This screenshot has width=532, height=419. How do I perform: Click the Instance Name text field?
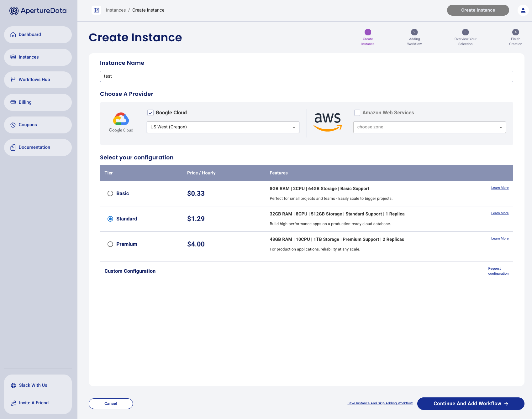tap(306, 76)
